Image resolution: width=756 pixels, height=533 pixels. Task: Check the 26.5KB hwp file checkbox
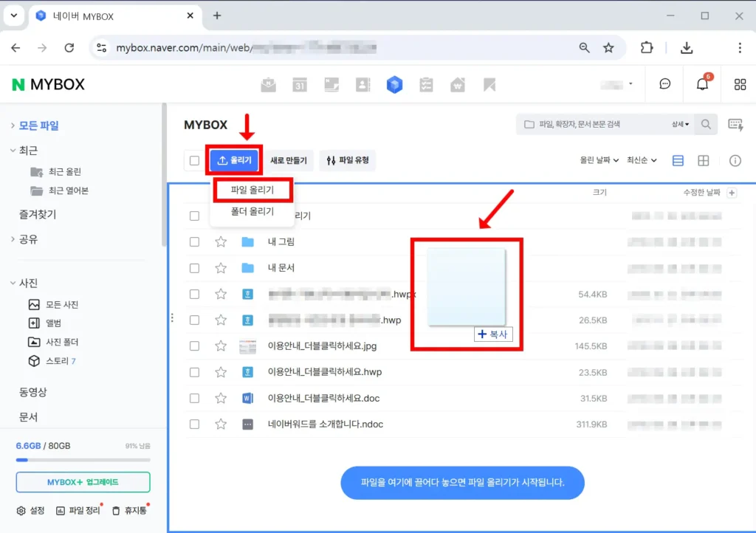click(194, 320)
